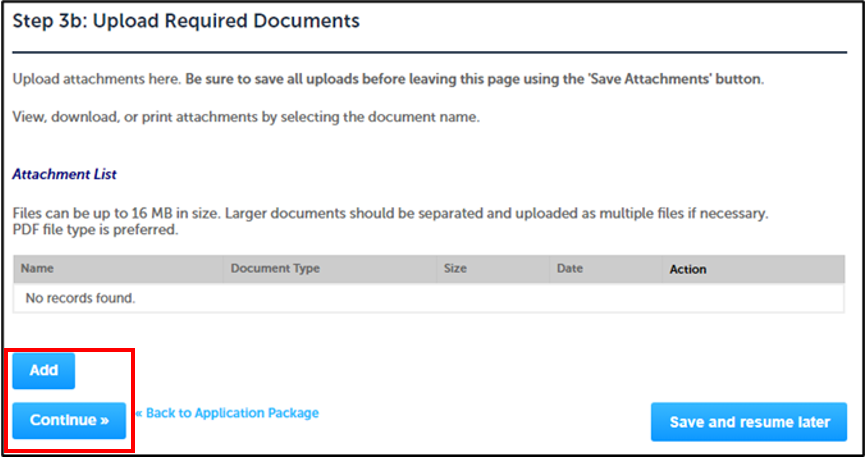Click the 'No records found.' table row
This screenshot has width=866, height=458.
[80, 298]
